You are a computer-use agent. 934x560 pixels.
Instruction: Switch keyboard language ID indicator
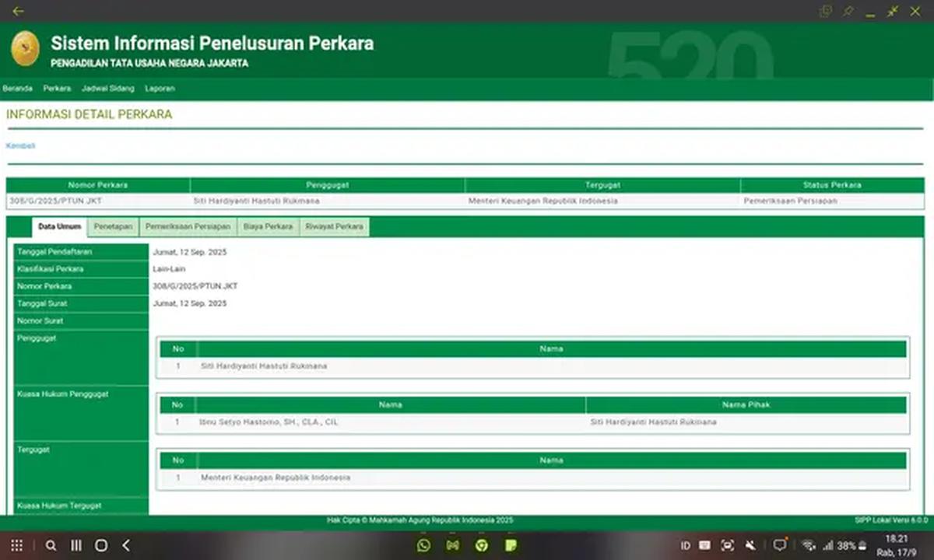tap(685, 546)
